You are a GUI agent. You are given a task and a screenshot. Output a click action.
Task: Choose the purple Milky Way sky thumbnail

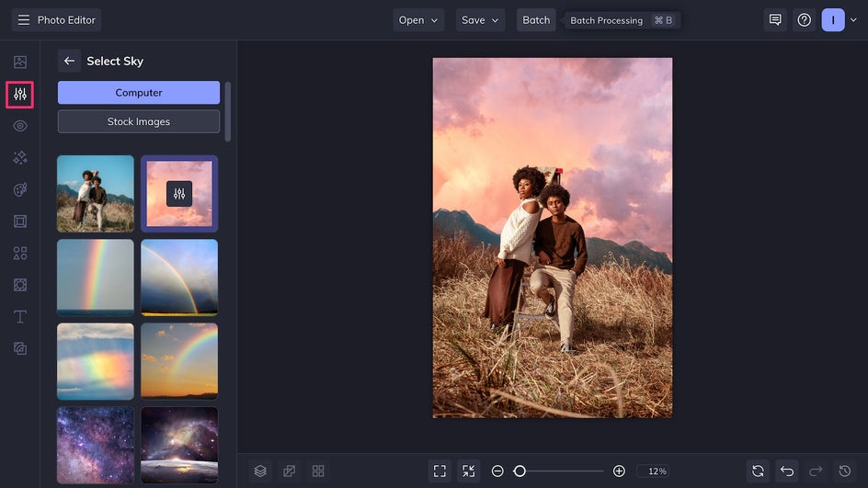pyautogui.click(x=96, y=446)
